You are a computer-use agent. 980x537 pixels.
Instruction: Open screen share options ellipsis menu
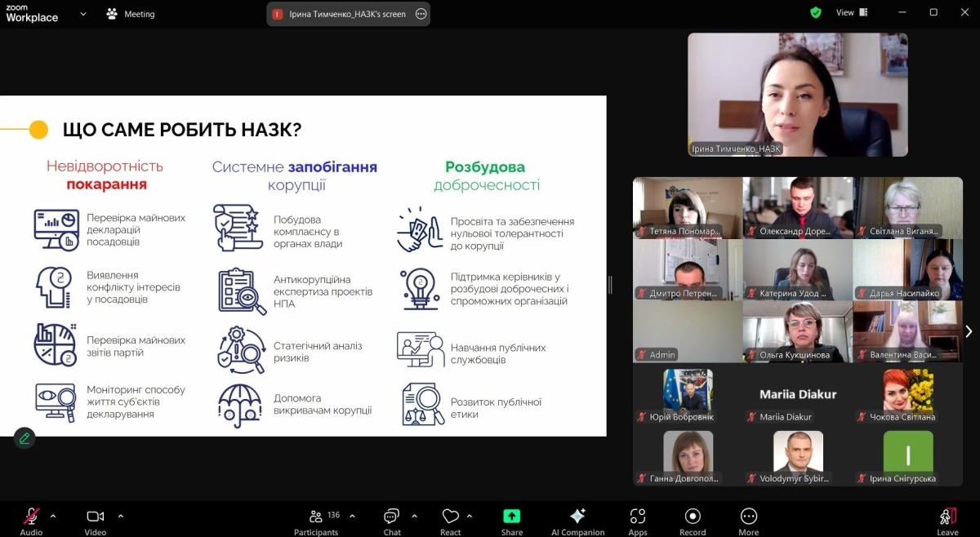click(421, 14)
